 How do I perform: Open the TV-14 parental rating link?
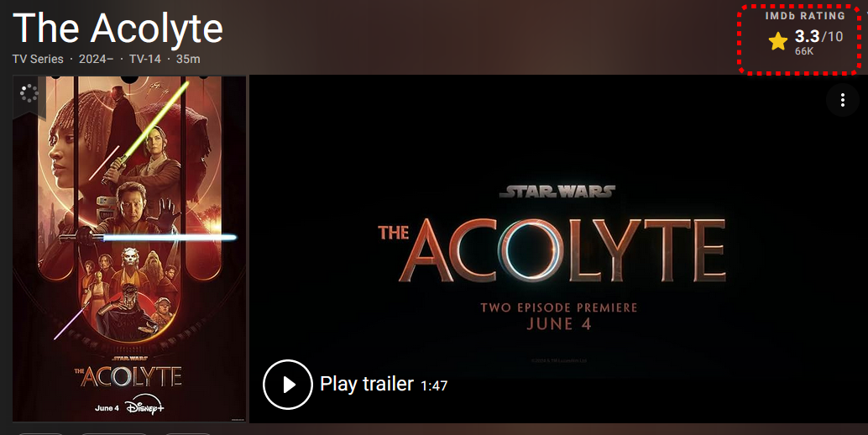[x=145, y=59]
